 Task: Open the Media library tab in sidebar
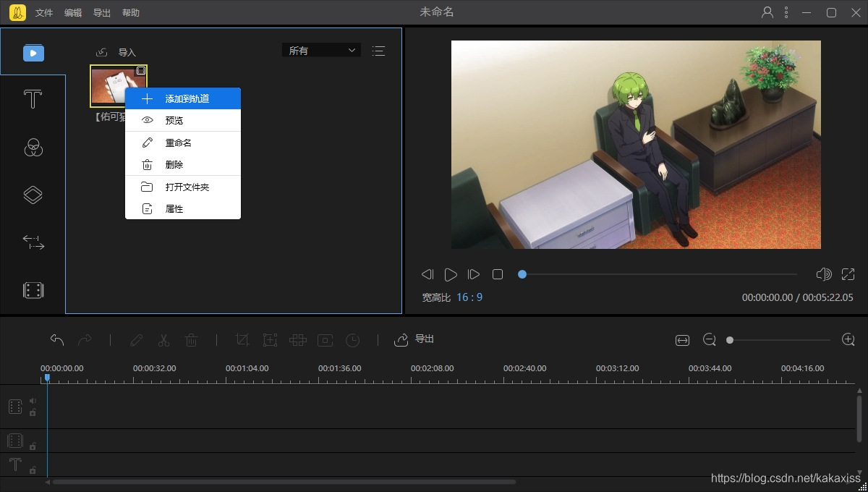click(33, 53)
